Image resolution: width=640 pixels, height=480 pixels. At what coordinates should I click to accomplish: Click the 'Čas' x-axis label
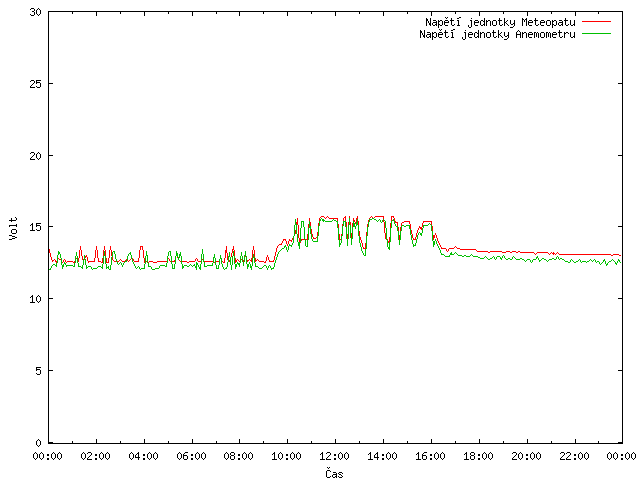pos(334,473)
